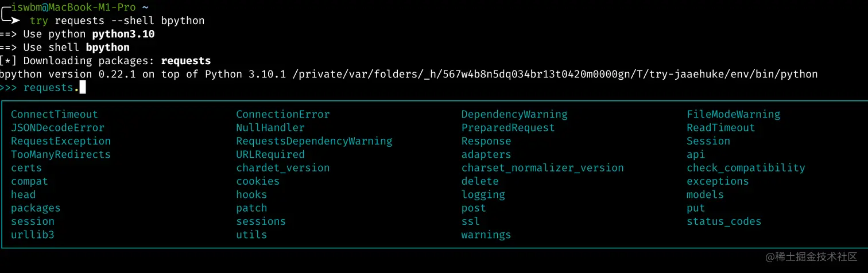Choose the TooManyRedirects entry

[x=61, y=155]
